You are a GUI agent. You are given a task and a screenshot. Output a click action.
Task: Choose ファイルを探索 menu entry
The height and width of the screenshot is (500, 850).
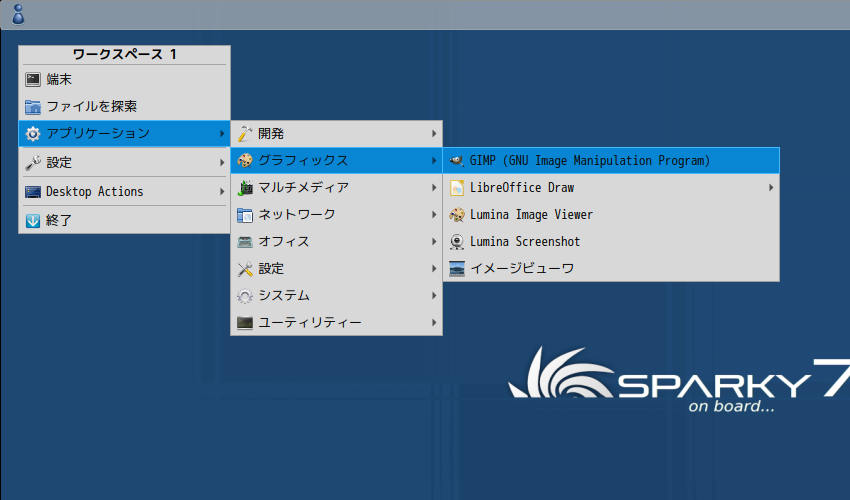124,106
